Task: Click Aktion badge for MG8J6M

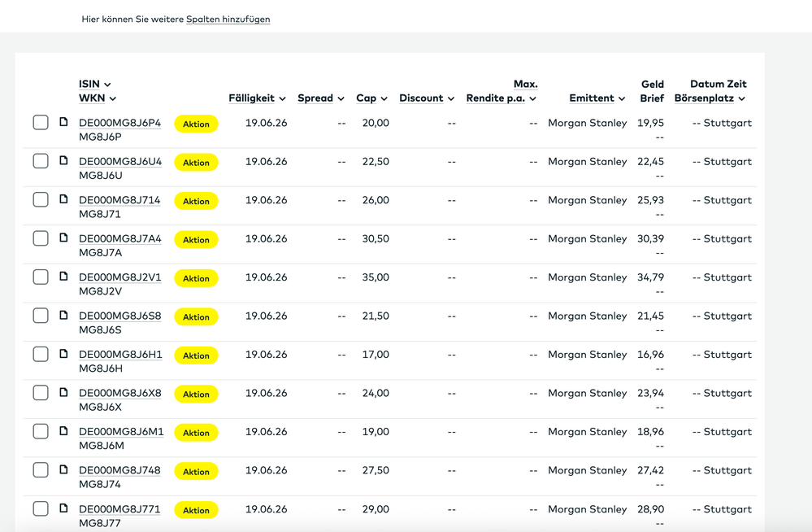Action: click(x=196, y=433)
